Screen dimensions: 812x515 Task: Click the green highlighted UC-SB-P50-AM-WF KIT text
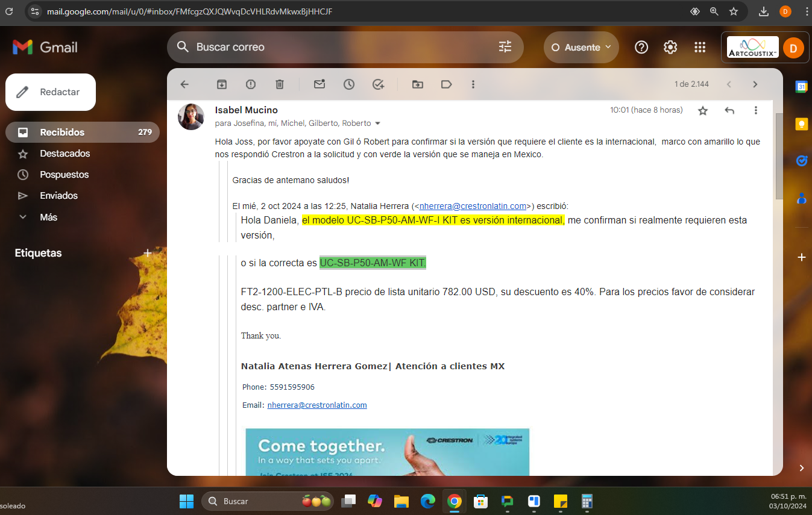pyautogui.click(x=373, y=263)
